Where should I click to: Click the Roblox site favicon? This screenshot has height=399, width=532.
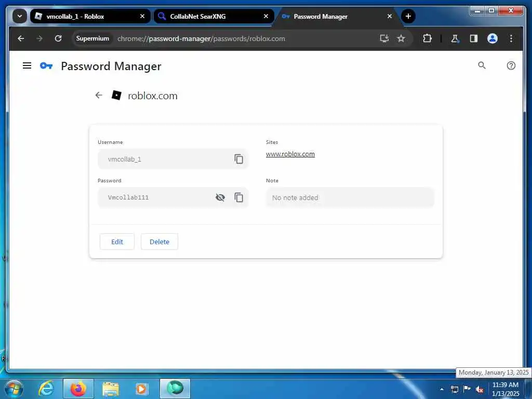point(116,96)
